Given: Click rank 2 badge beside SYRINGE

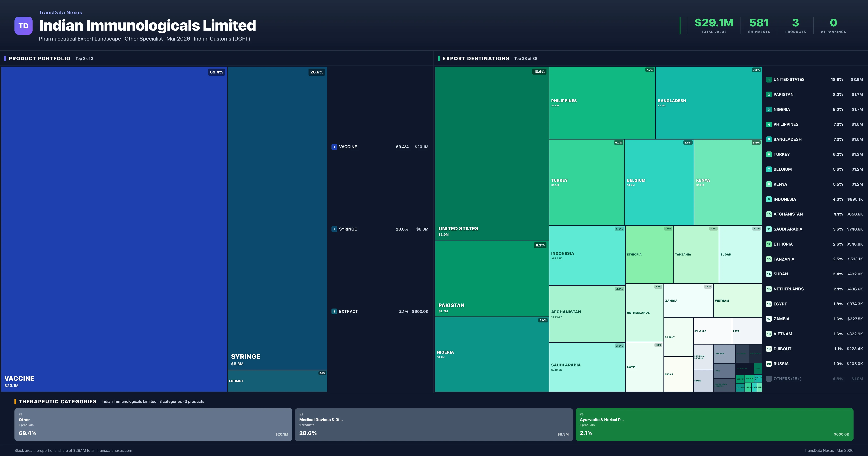Looking at the screenshot, I should click(x=334, y=229).
